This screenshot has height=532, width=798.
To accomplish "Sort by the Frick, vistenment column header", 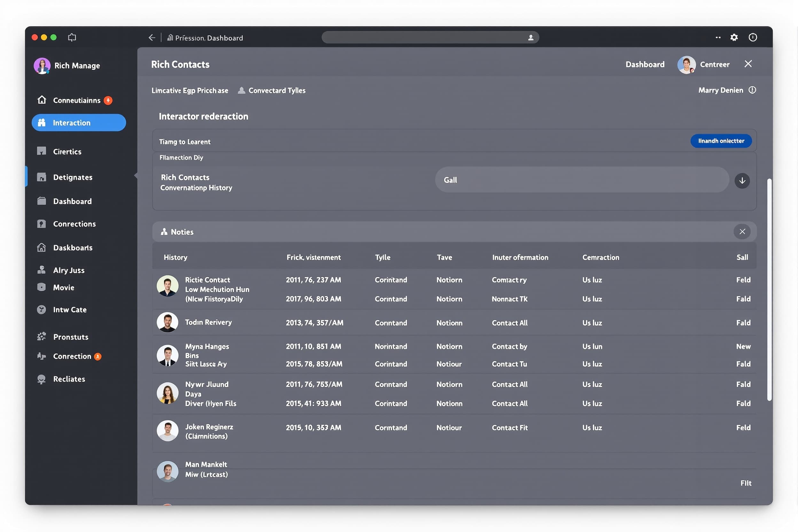I will click(314, 257).
